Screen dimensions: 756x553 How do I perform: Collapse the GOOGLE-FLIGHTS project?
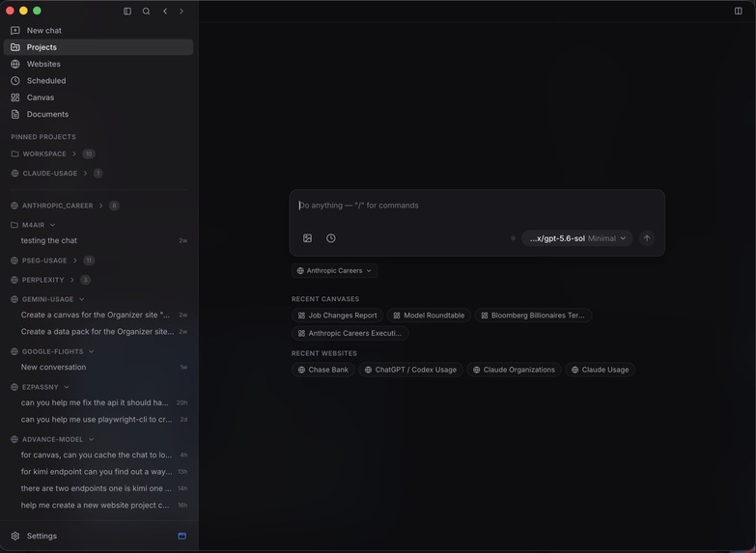91,351
